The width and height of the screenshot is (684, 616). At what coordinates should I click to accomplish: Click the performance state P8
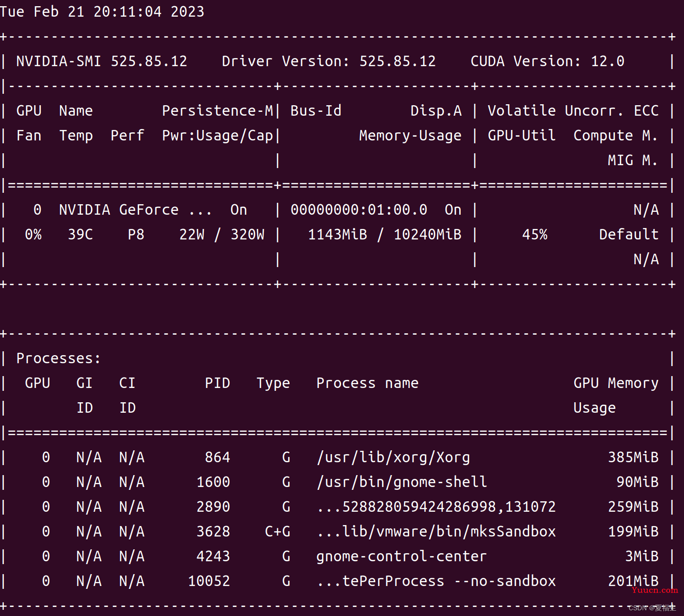click(x=136, y=234)
